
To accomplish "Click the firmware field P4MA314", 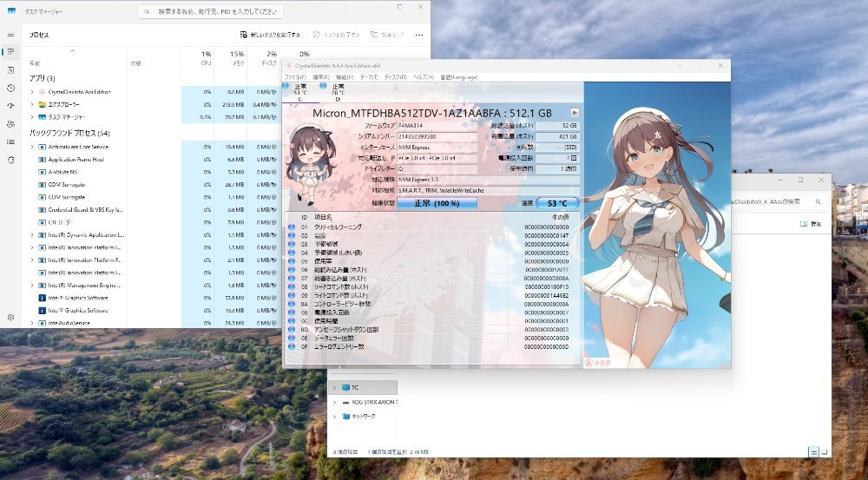I will click(437, 126).
